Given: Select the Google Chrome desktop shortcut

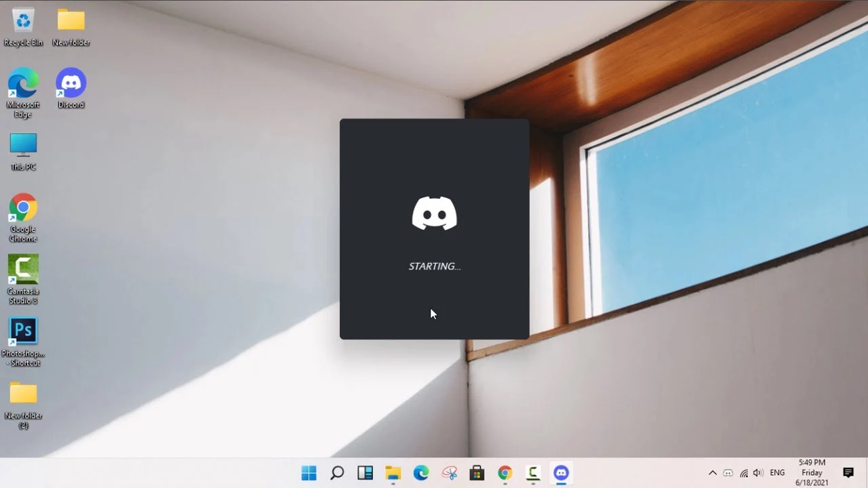Looking at the screenshot, I should tap(23, 218).
